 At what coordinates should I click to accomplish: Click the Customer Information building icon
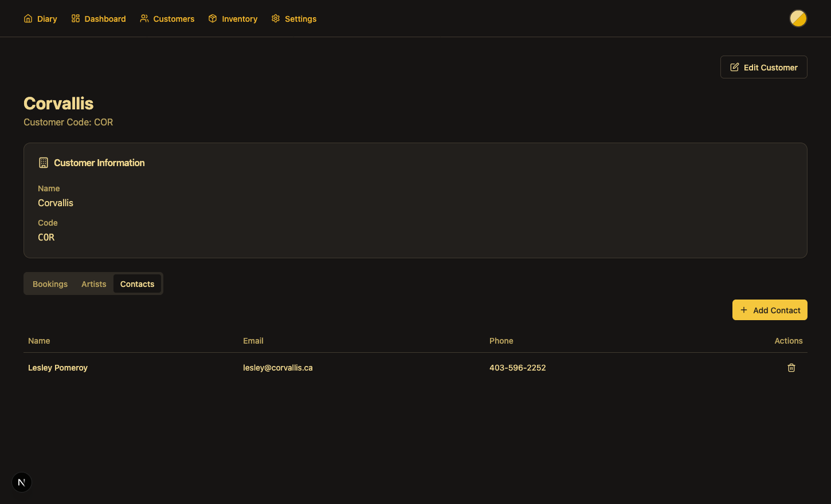[44, 163]
